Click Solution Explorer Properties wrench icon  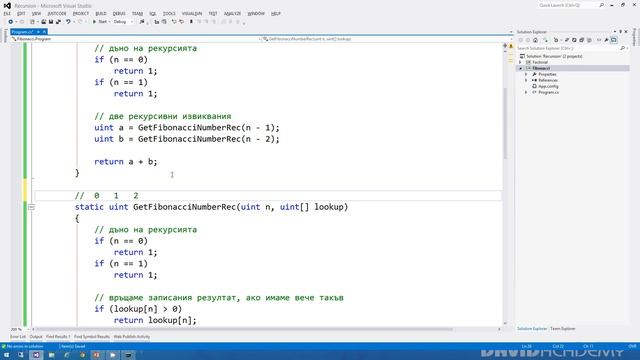coord(607,40)
